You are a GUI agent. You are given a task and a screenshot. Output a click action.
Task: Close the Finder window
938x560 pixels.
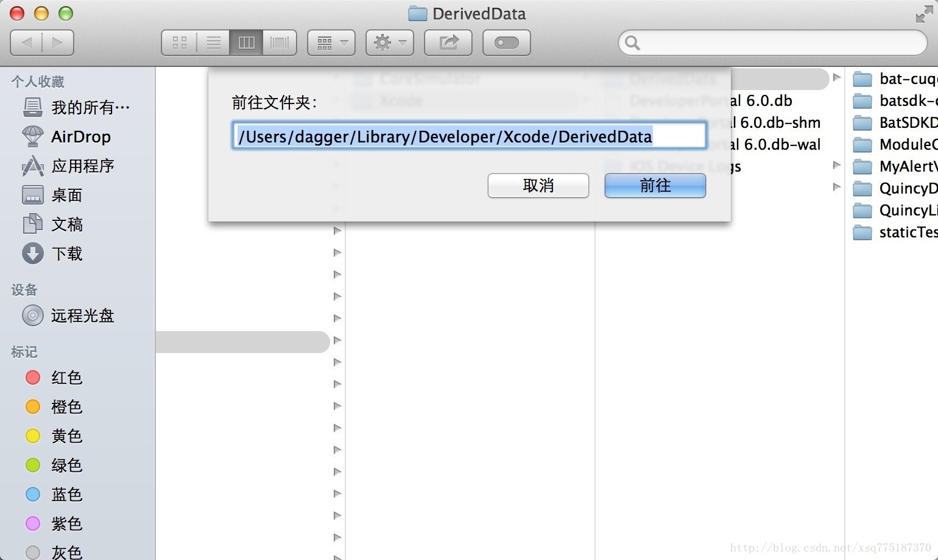[17, 13]
